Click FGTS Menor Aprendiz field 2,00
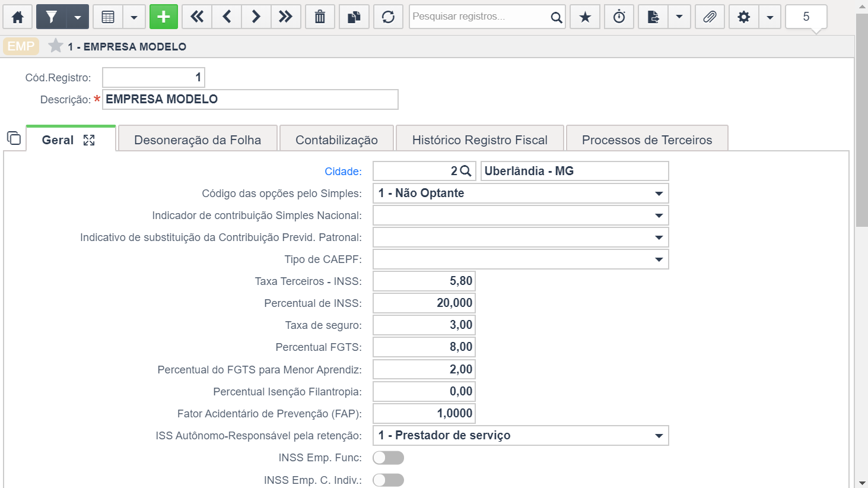868x488 pixels. 424,369
